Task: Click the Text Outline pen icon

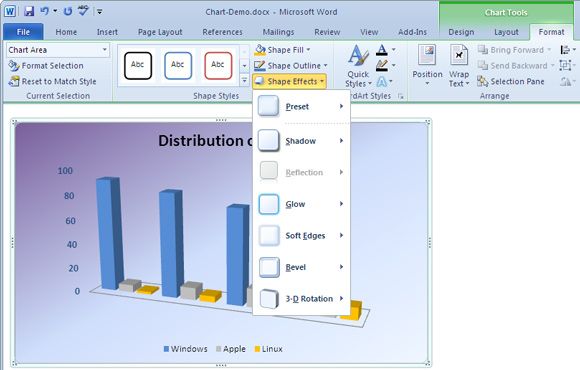Action: [382, 65]
